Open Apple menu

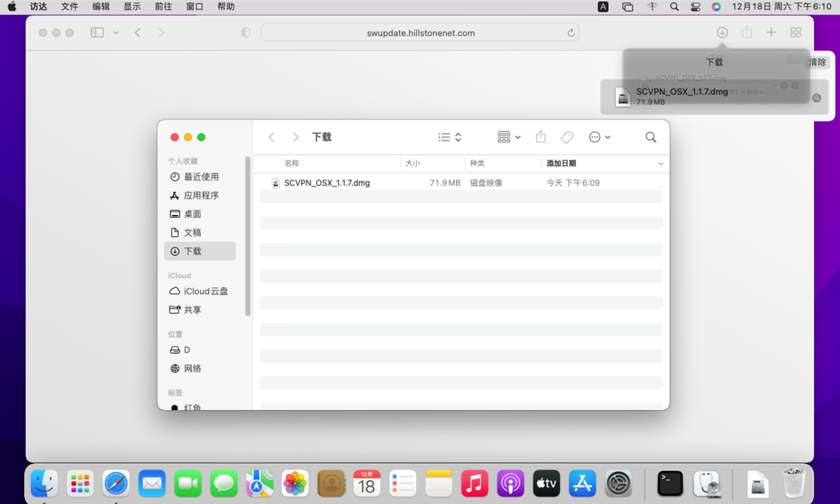pyautogui.click(x=12, y=6)
